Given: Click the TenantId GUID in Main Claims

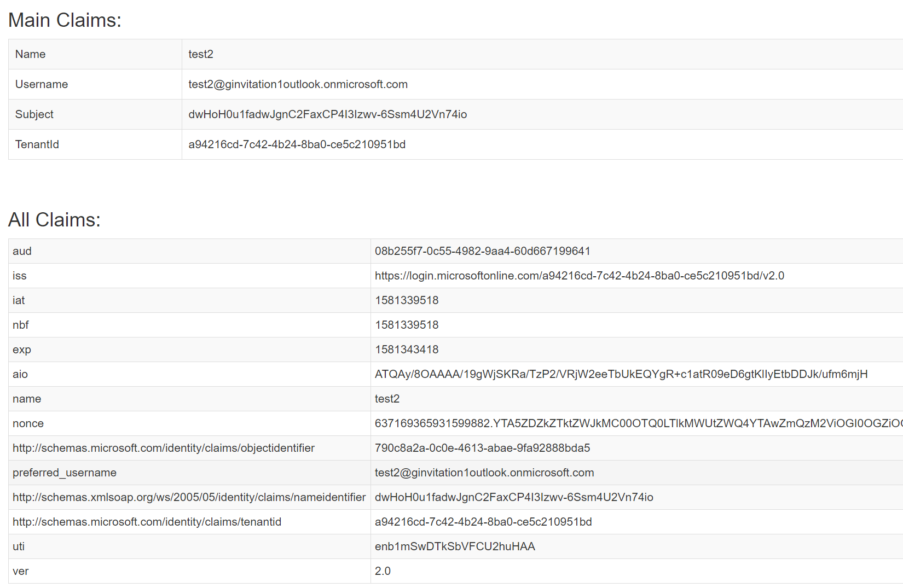Looking at the screenshot, I should pyautogui.click(x=297, y=144).
